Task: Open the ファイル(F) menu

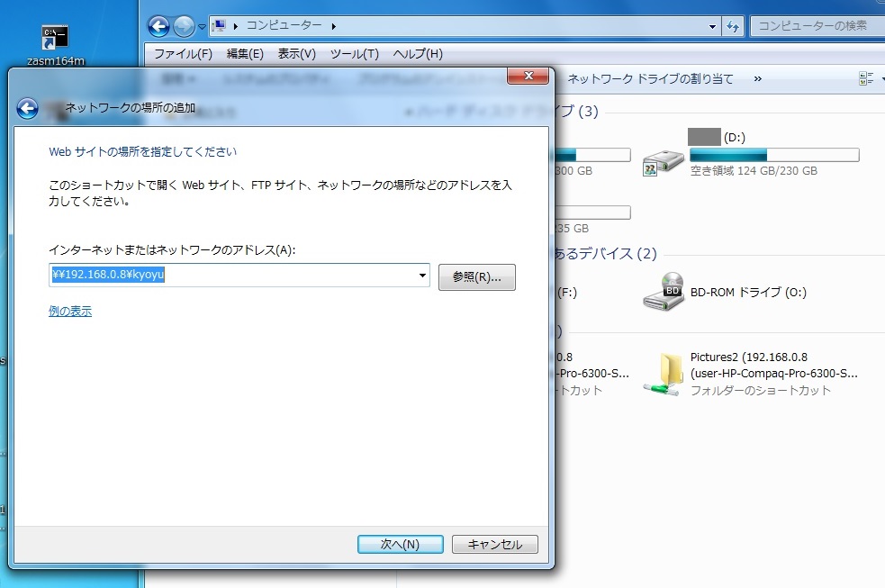Action: [x=183, y=54]
